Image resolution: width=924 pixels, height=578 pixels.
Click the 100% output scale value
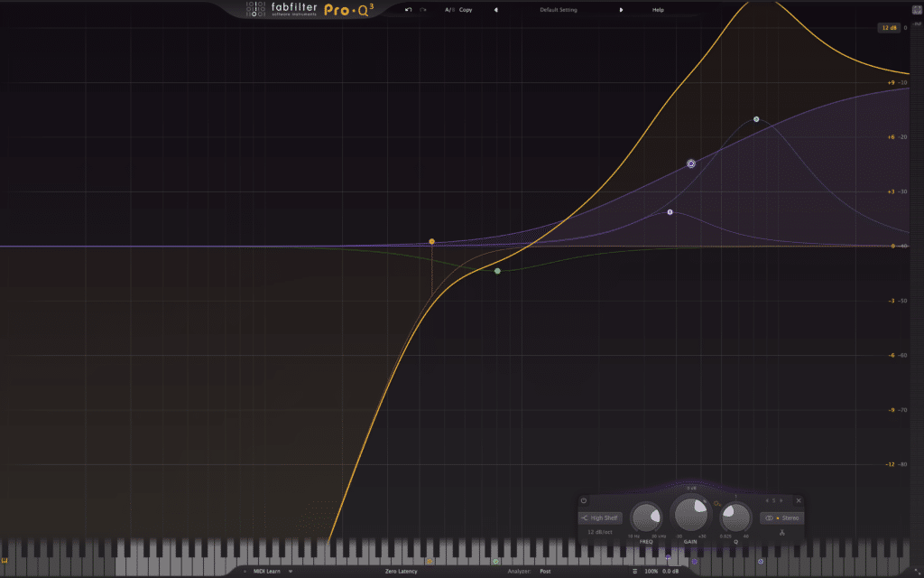[x=651, y=571]
